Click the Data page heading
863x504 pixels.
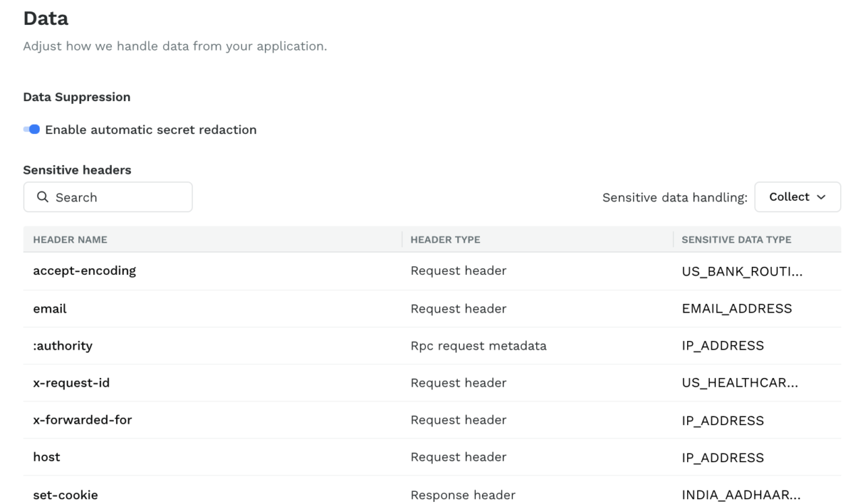click(x=46, y=18)
